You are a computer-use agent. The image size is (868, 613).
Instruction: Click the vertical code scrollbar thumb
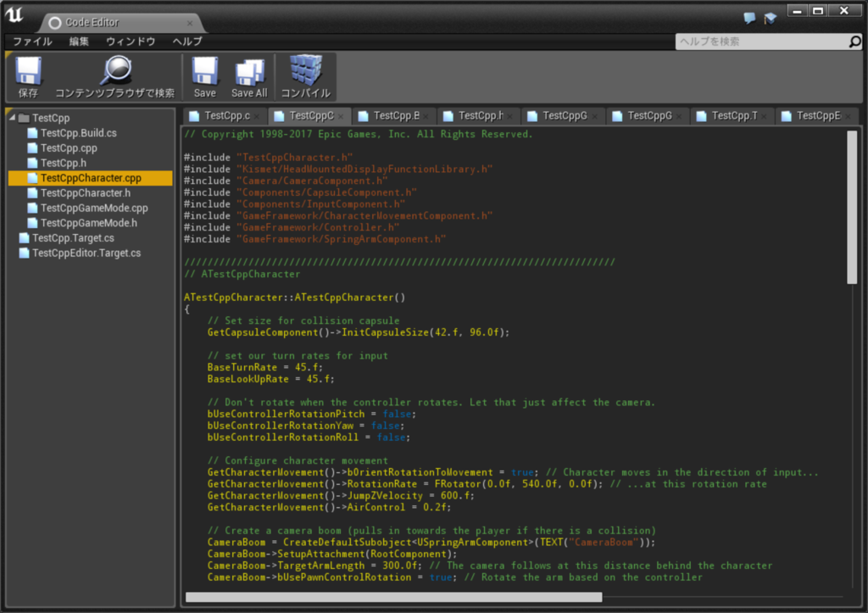click(x=852, y=208)
